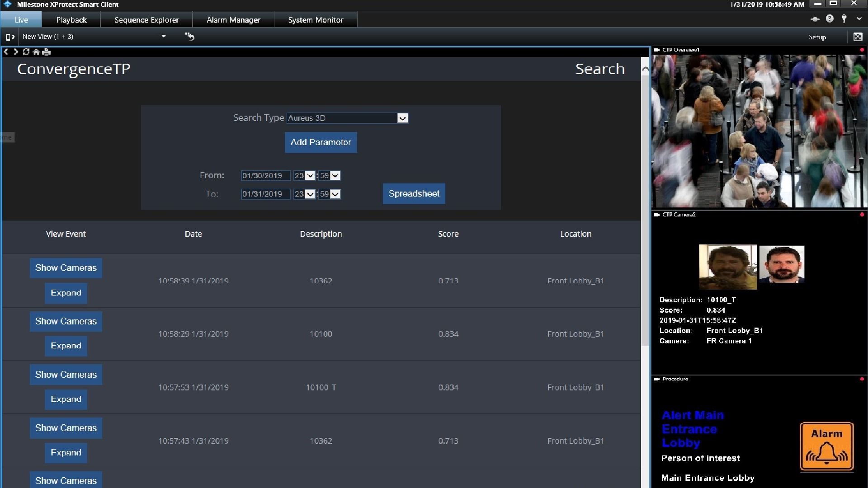Image resolution: width=868 pixels, height=488 pixels.
Task: Click the camera icon of Procedure pane
Action: coord(657,379)
